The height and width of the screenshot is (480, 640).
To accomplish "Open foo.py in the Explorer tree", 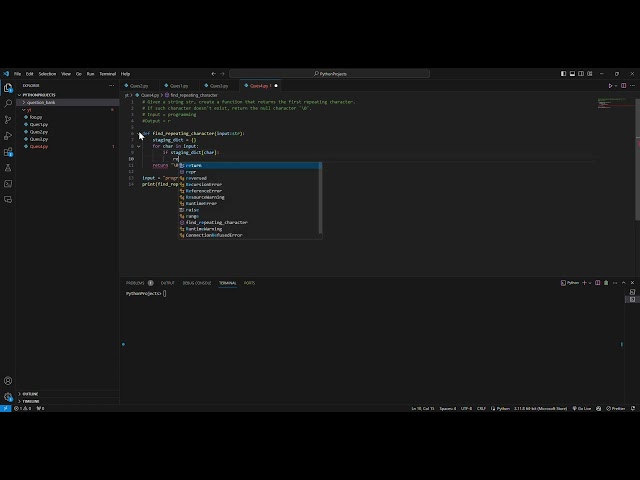I will [68, 117].
